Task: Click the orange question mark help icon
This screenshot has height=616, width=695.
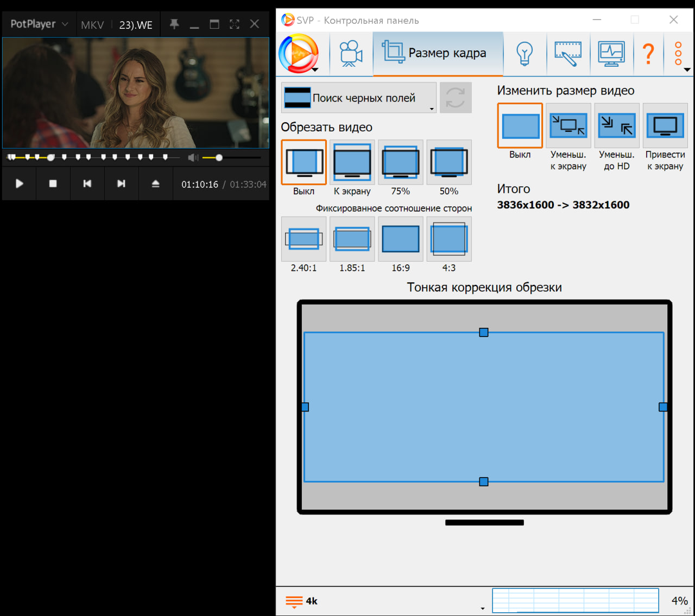Action: click(x=648, y=54)
